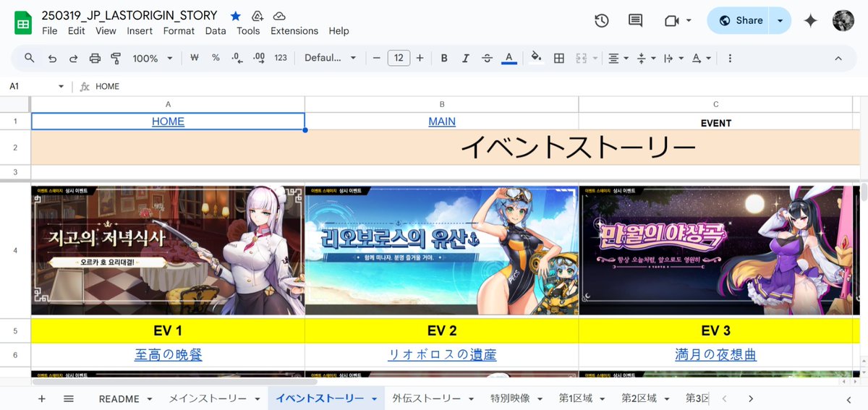Open the Extensions menu
This screenshot has height=410, width=868.
point(294,30)
